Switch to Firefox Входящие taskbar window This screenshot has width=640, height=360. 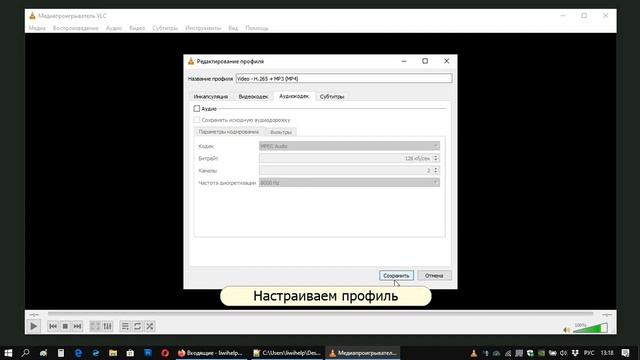(x=211, y=353)
